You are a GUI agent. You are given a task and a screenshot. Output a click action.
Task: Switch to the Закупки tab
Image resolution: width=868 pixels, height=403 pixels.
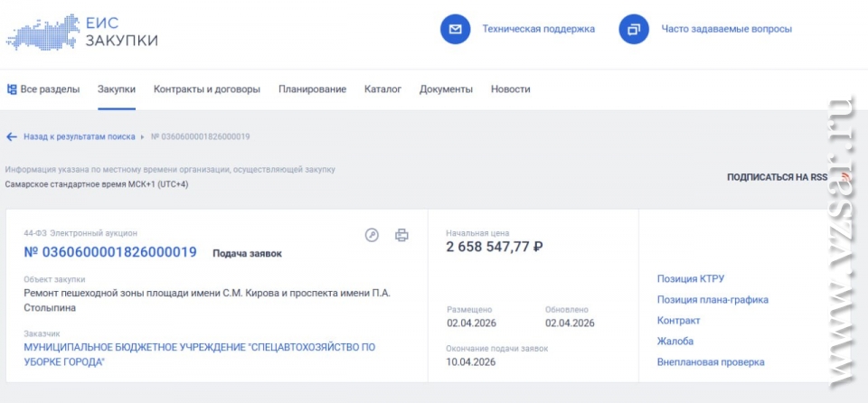pos(117,89)
